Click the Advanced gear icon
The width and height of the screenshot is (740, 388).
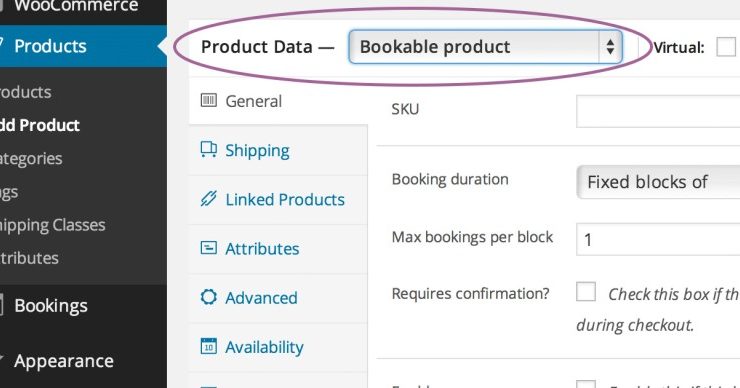click(x=209, y=297)
